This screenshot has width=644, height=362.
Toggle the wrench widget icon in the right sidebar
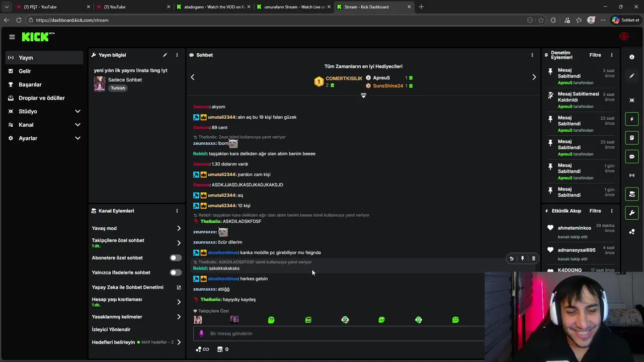[632, 213]
